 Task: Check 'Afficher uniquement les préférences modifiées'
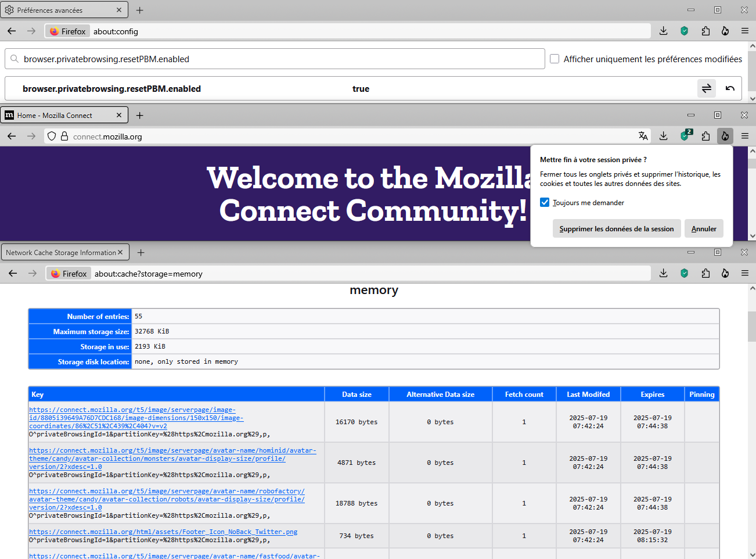coord(555,59)
